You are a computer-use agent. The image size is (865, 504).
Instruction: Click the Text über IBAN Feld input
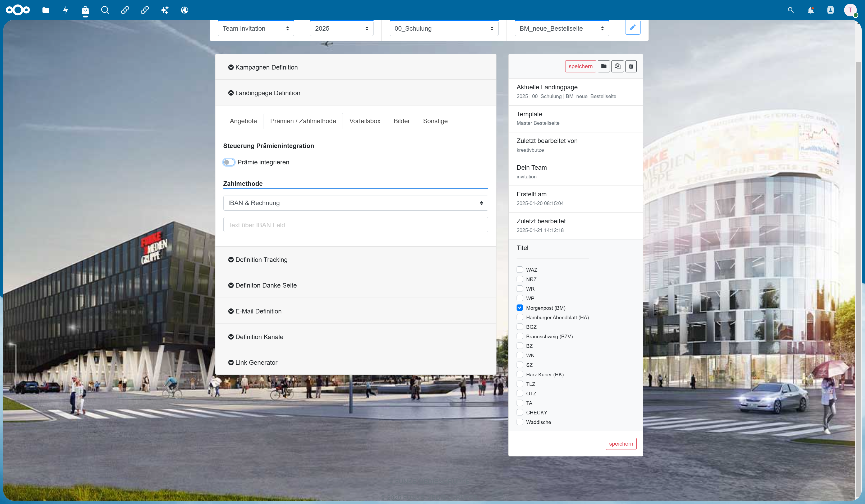click(x=356, y=225)
